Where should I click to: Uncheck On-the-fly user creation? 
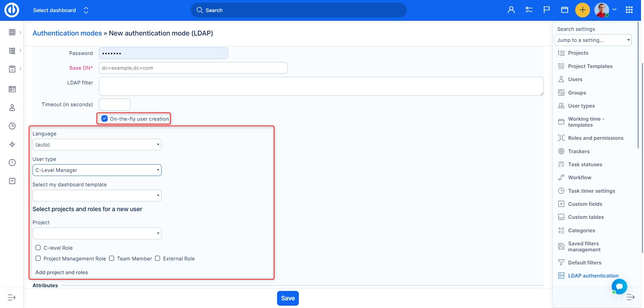click(x=105, y=119)
